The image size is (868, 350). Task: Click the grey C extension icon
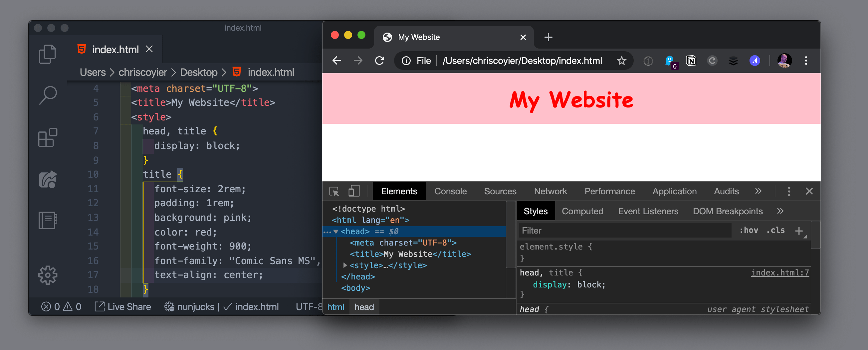[712, 61]
